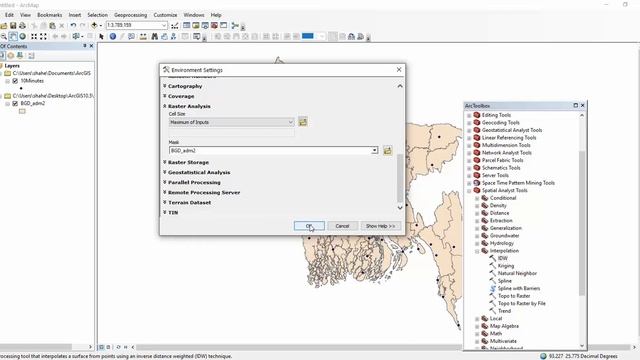Image resolution: width=640 pixels, height=360 pixels.
Task: Open the Bookmarks menu
Action: pos(49,15)
